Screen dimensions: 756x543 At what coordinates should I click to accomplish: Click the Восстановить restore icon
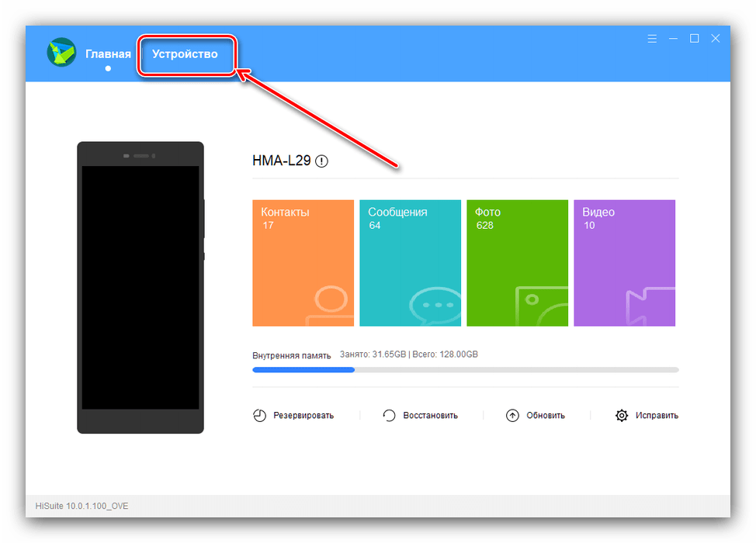[389, 415]
